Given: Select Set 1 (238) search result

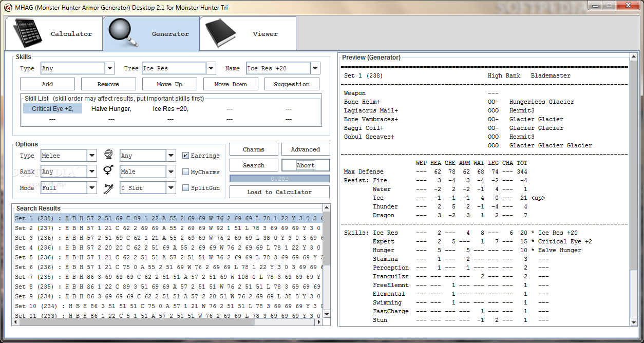Looking at the screenshot, I should 168,218.
